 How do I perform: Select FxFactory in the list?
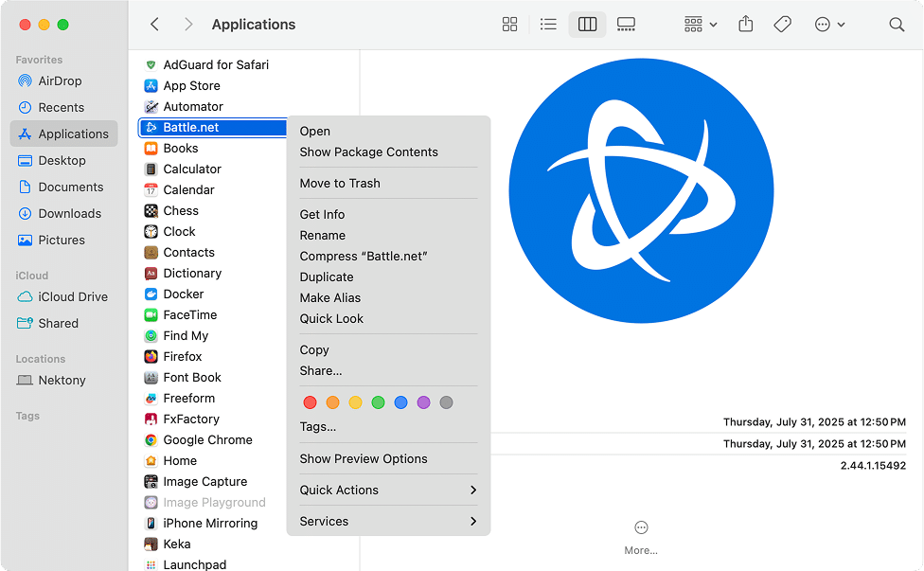(x=182, y=419)
